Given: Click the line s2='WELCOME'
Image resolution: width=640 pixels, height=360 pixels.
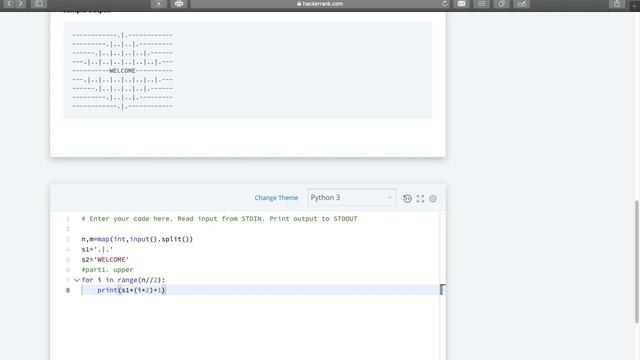Looking at the screenshot, I should coord(105,260).
